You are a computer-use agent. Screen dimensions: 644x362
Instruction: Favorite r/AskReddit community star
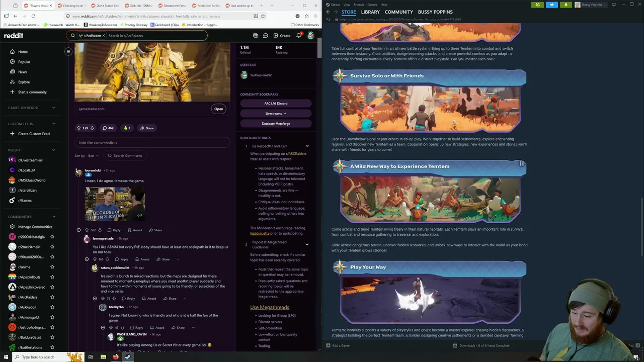click(x=52, y=307)
